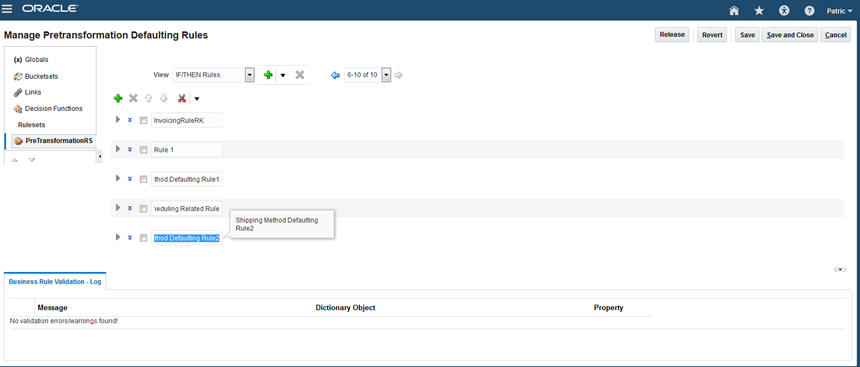860x367 pixels.
Task: Show advanced settings for Scheduling Related Rule
Action: coord(130,208)
